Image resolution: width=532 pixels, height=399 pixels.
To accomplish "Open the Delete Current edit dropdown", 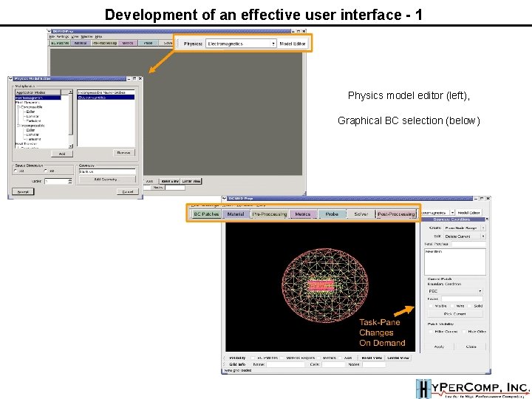I will [465, 236].
